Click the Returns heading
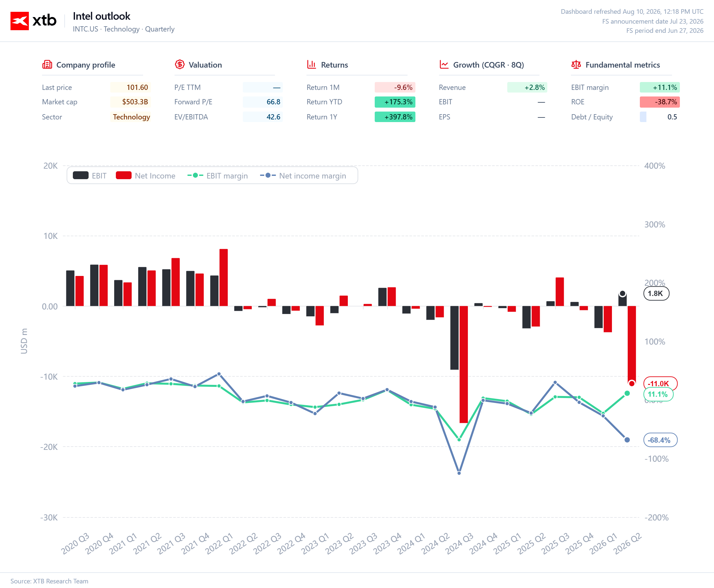 click(x=334, y=65)
